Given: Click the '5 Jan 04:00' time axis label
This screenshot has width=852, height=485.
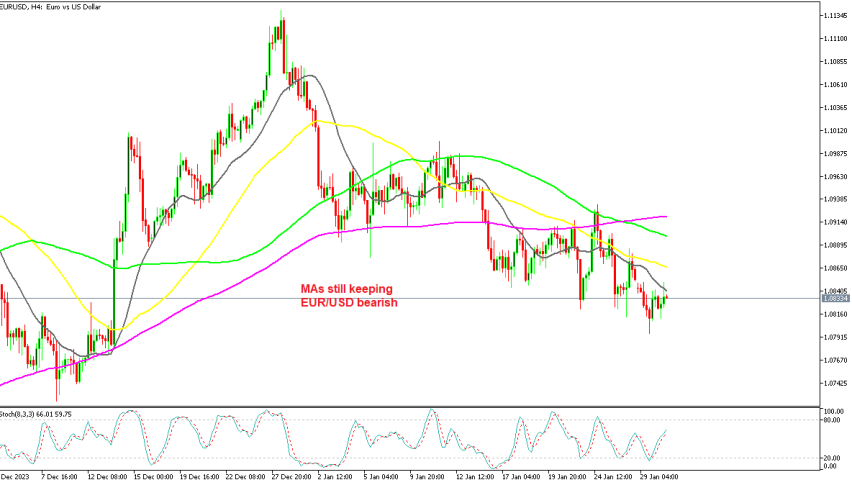Looking at the screenshot, I should coord(382,477).
